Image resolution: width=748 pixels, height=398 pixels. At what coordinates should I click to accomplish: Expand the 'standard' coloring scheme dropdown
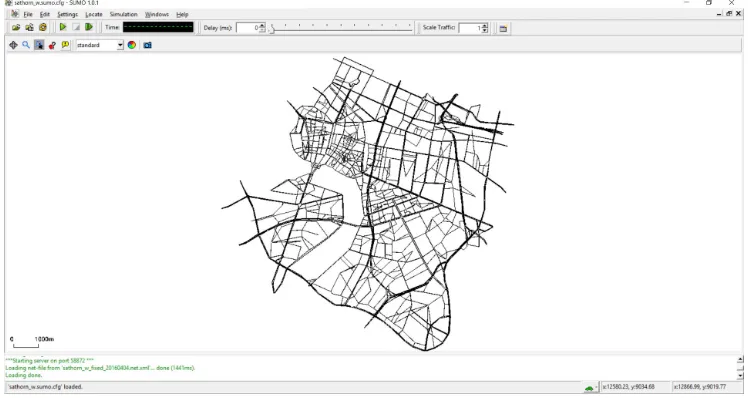[x=120, y=45]
